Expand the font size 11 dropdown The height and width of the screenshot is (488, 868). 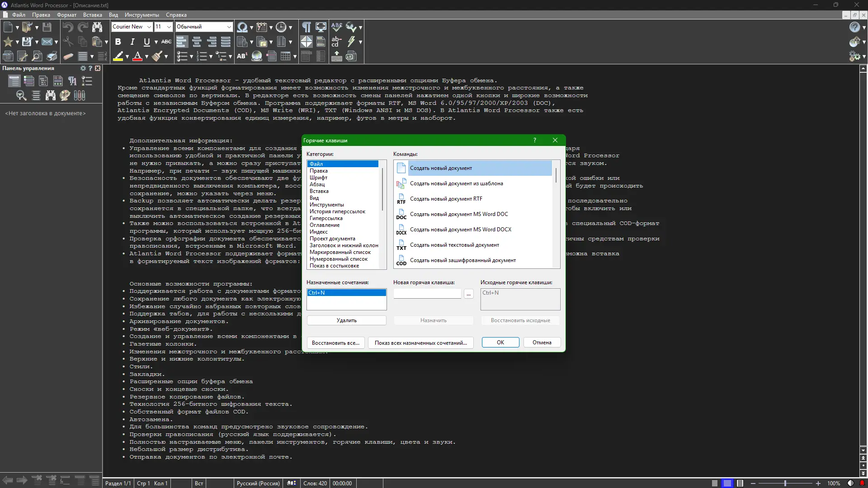(x=169, y=27)
